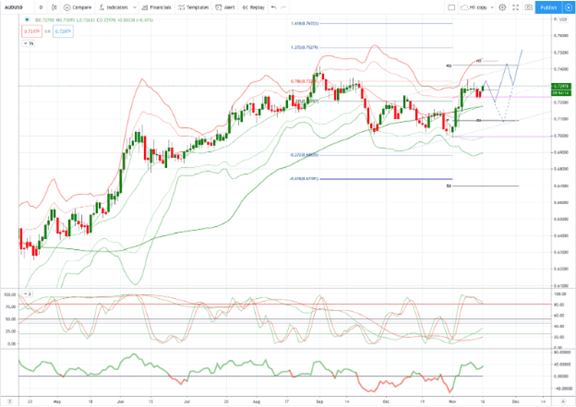The height and width of the screenshot is (407, 576).
Task: Take a snapshot with the camera icon
Action: (528, 7)
